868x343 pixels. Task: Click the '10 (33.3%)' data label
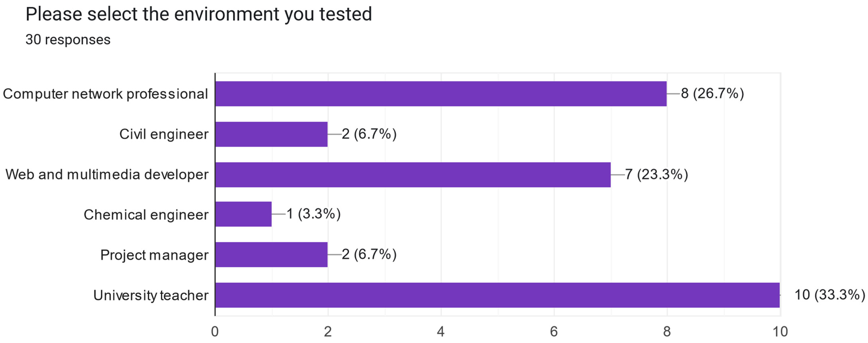(x=830, y=295)
